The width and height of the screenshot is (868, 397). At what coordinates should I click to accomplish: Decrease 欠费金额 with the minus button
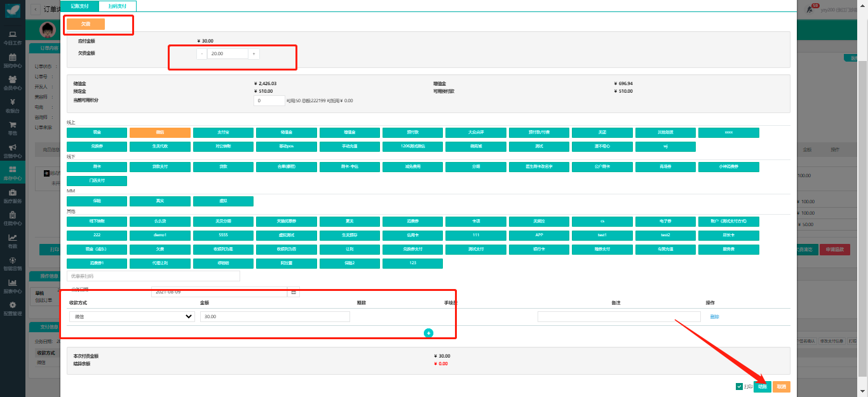[202, 54]
